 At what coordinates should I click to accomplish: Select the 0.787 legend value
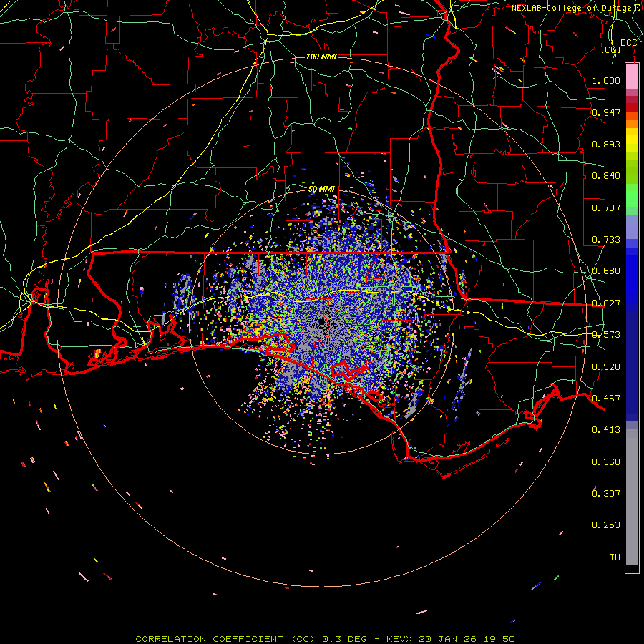[x=606, y=208]
